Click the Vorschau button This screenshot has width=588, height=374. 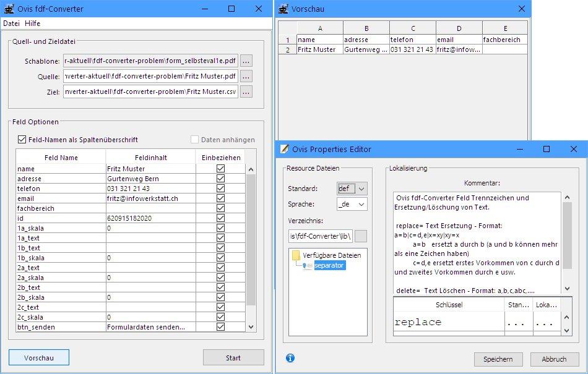pos(39,358)
